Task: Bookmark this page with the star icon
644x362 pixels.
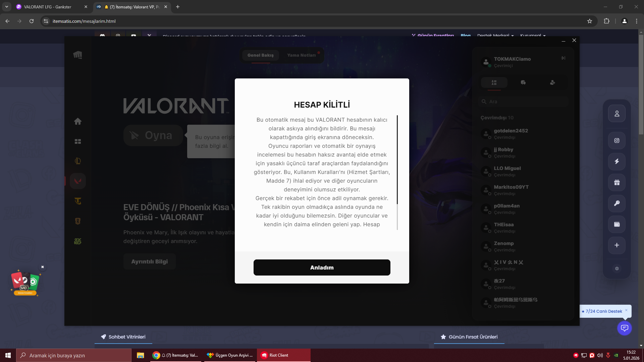Action: point(590,21)
